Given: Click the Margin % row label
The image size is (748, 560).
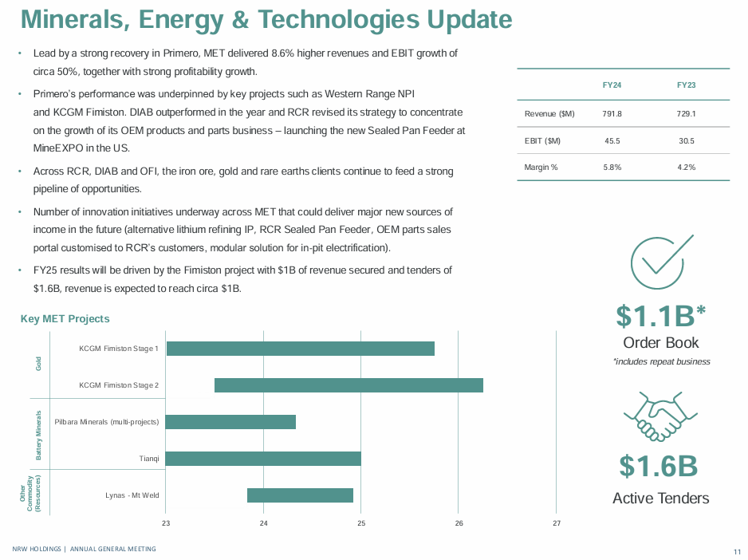Looking at the screenshot, I should [x=540, y=168].
